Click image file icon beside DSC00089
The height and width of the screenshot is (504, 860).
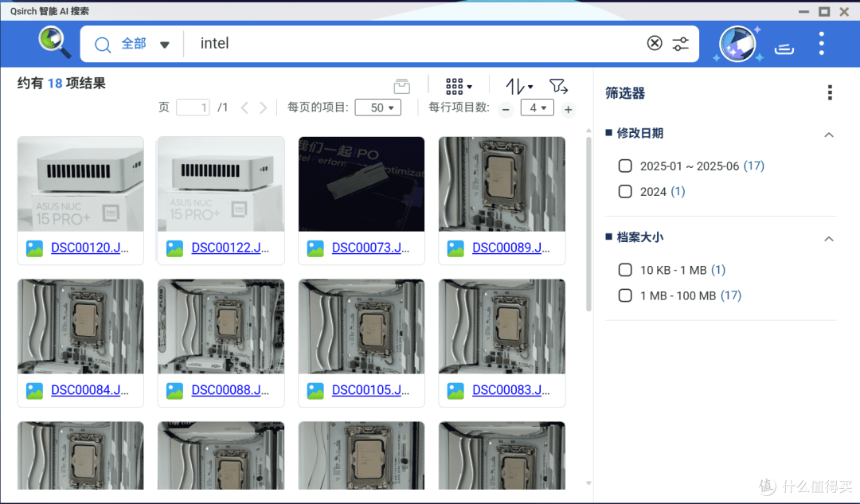(x=455, y=248)
